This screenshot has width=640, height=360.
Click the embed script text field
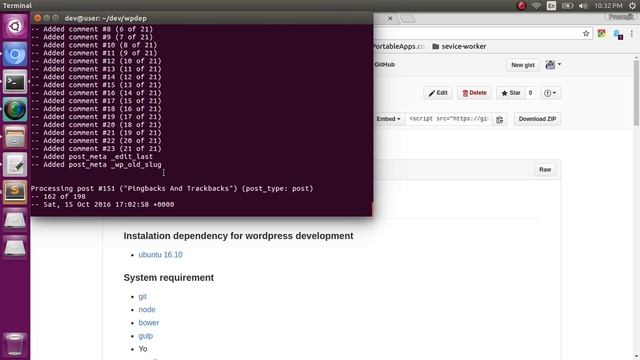tap(449, 119)
